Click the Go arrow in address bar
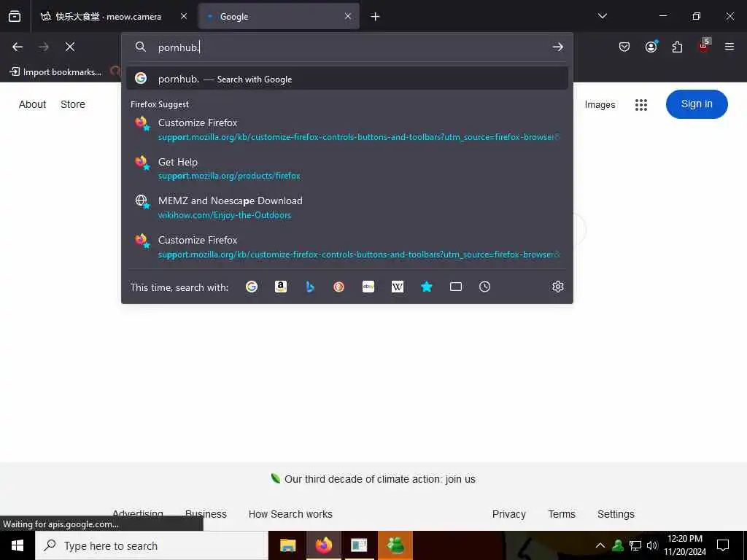 point(558,47)
